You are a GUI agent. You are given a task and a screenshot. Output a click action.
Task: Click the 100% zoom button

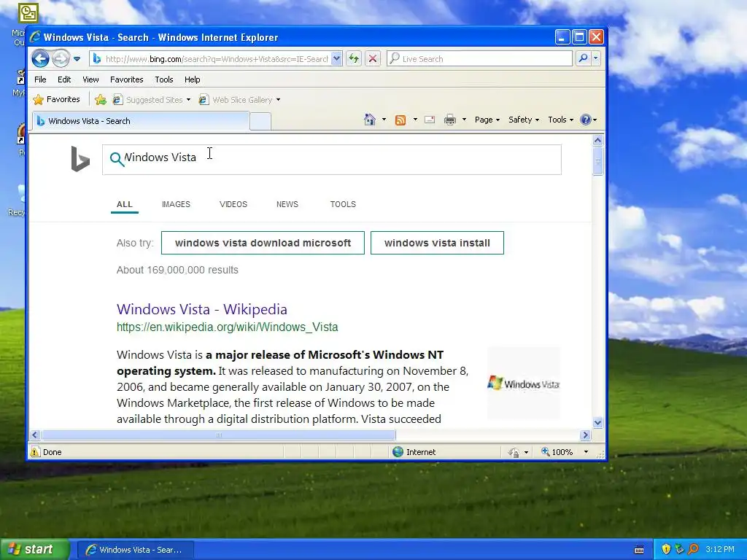(x=557, y=452)
